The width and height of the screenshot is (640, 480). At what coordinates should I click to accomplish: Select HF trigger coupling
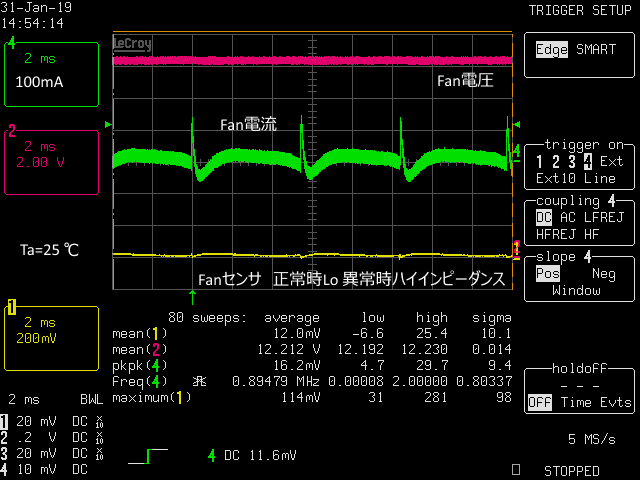[591, 234]
